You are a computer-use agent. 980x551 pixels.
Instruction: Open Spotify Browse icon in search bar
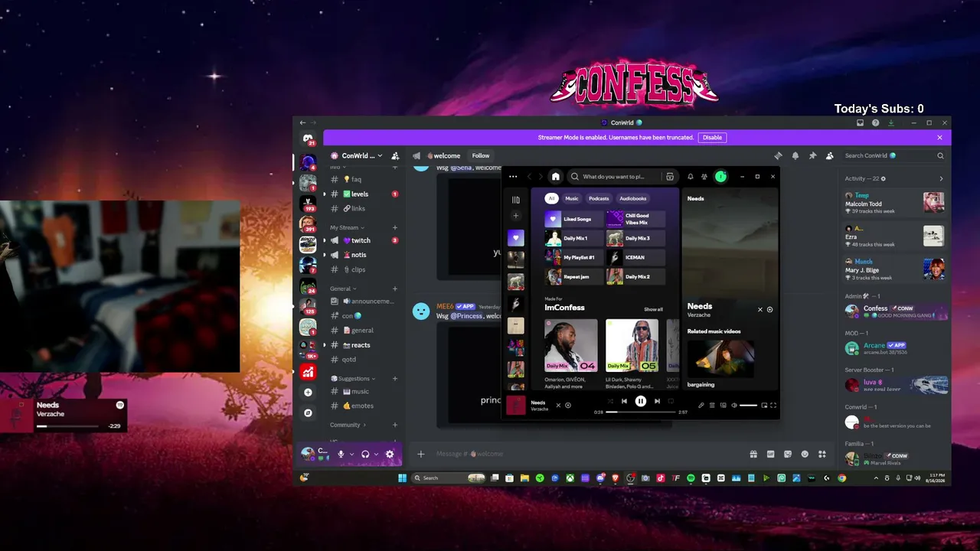click(x=670, y=177)
